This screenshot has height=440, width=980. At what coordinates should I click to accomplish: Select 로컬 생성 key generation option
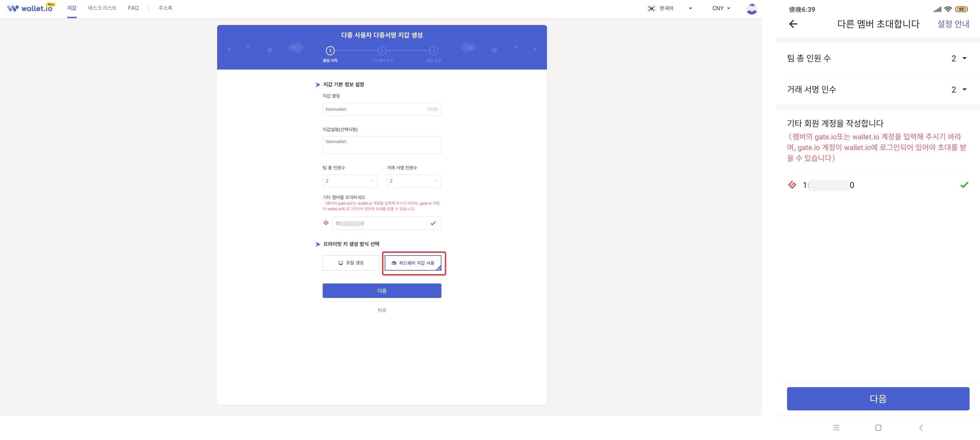pos(350,263)
